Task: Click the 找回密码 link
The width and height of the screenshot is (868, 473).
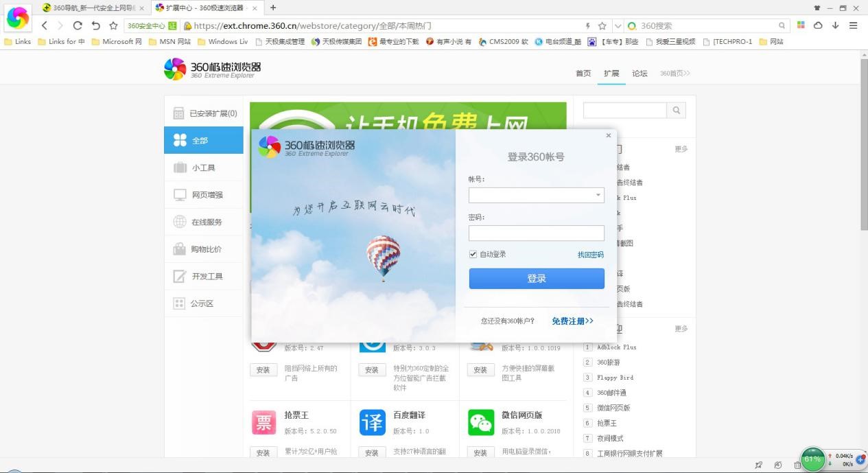Action: [x=590, y=255]
